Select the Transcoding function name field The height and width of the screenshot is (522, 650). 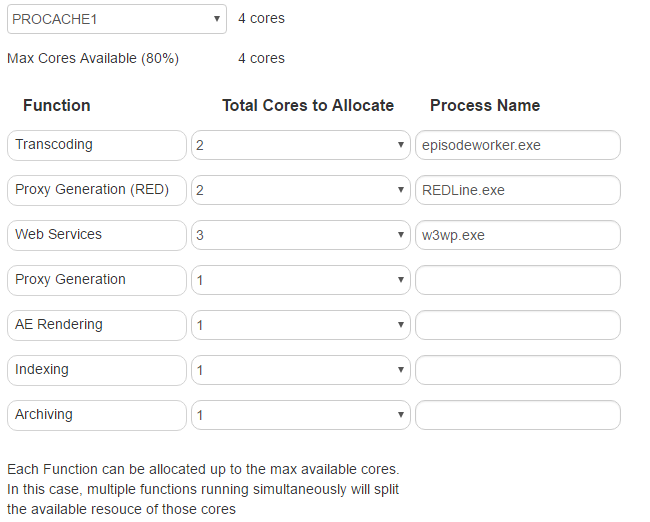coord(97,145)
